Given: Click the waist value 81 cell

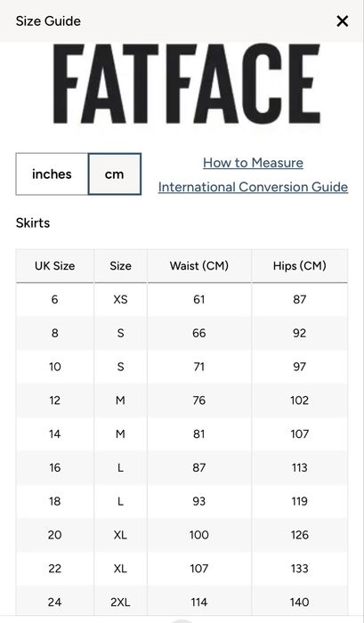Looking at the screenshot, I should [x=199, y=434].
